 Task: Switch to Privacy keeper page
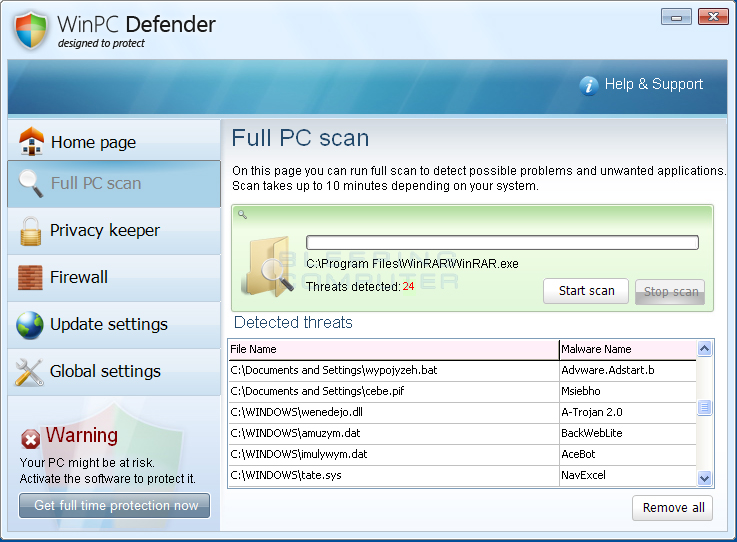coord(105,231)
